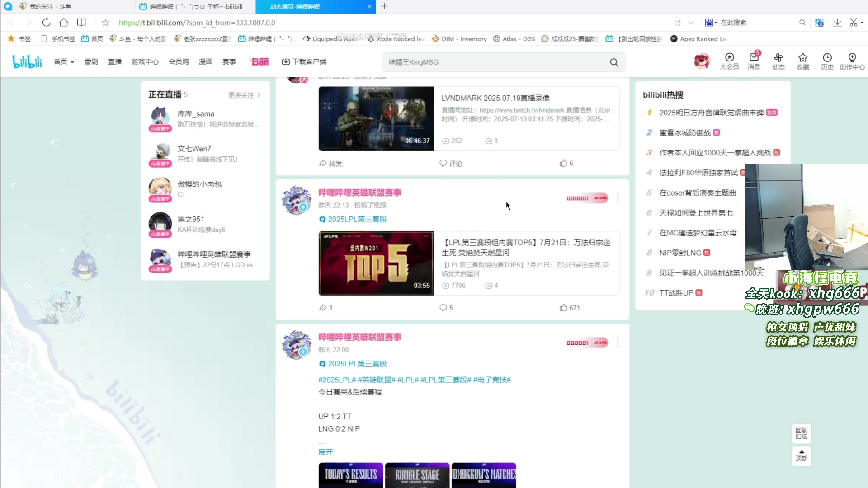Click the browser back arrow
This screenshot has height=488, width=868.
11,23
